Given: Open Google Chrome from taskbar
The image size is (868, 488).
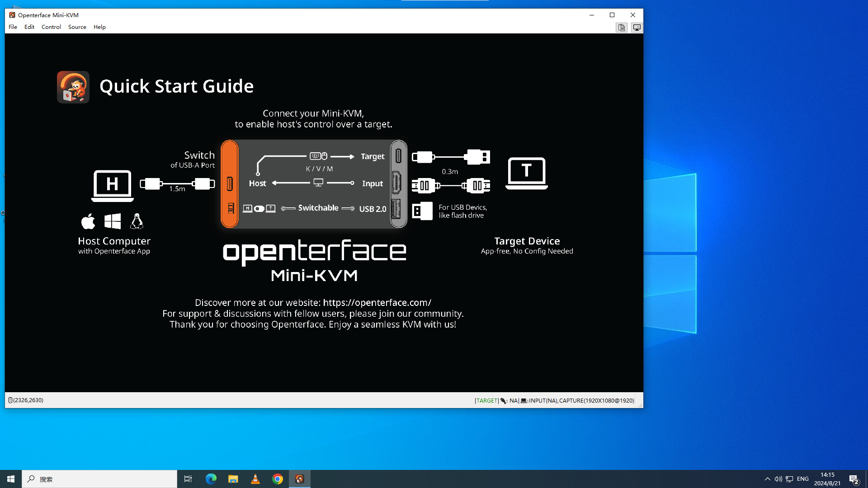Looking at the screenshot, I should click(278, 479).
